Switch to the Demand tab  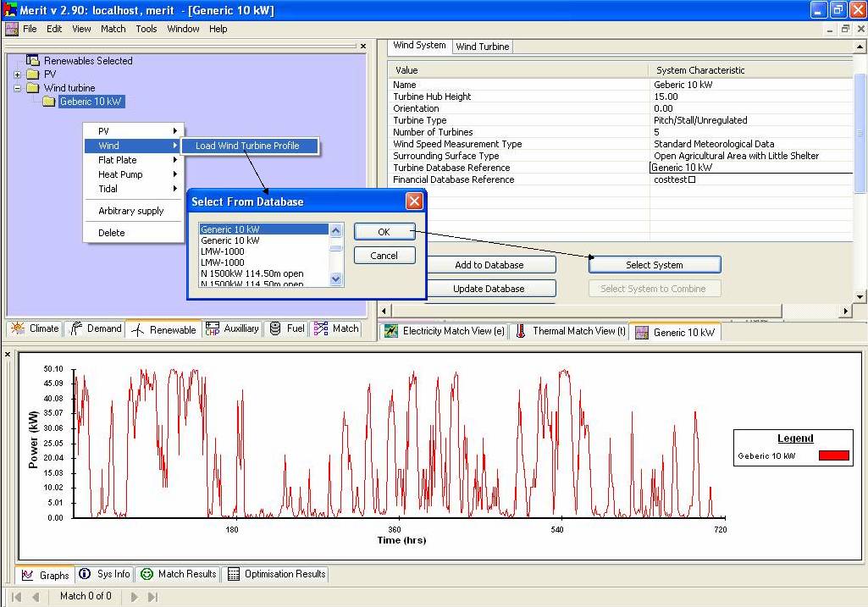[x=95, y=328]
